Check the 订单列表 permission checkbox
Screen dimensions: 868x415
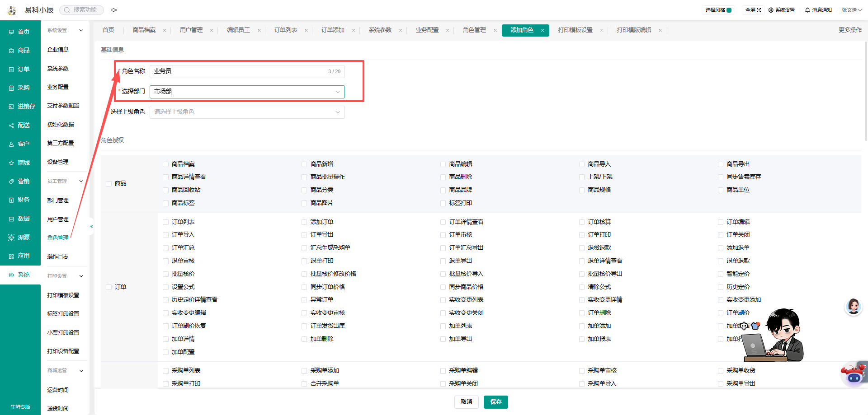[x=166, y=222]
